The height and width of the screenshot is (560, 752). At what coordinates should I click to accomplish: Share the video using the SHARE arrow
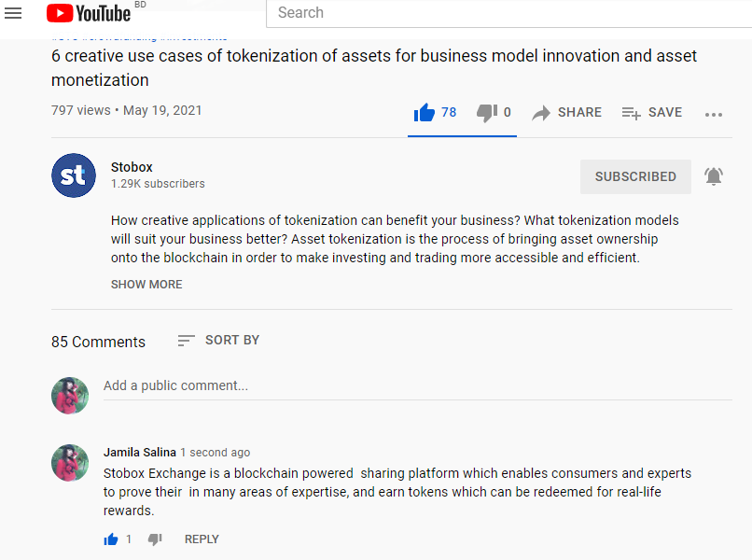[567, 113]
